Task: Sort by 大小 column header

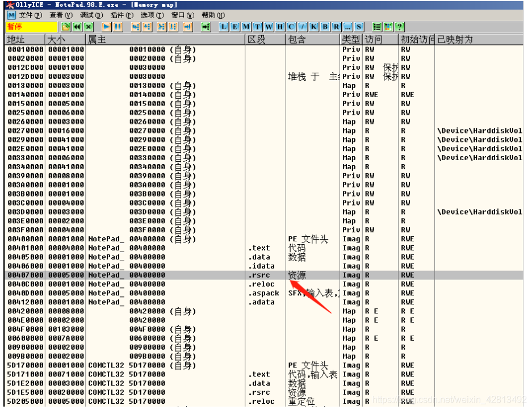Action: click(65, 39)
